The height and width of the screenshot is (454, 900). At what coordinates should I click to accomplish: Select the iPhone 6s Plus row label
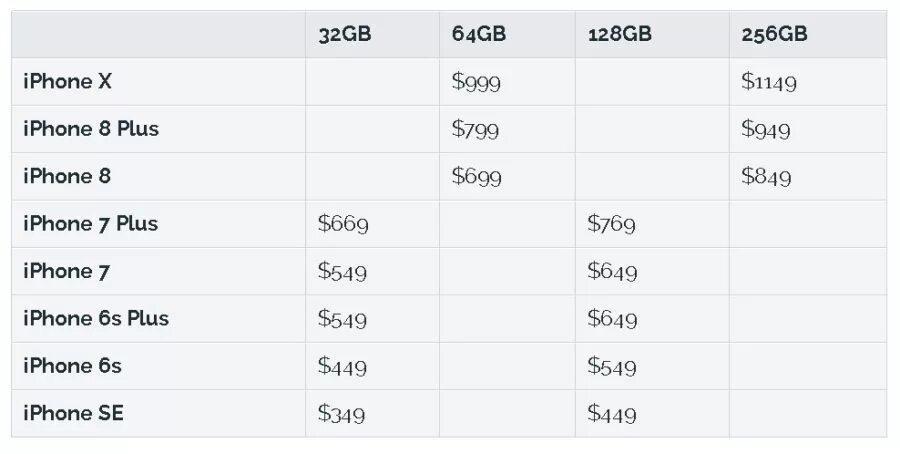point(96,319)
